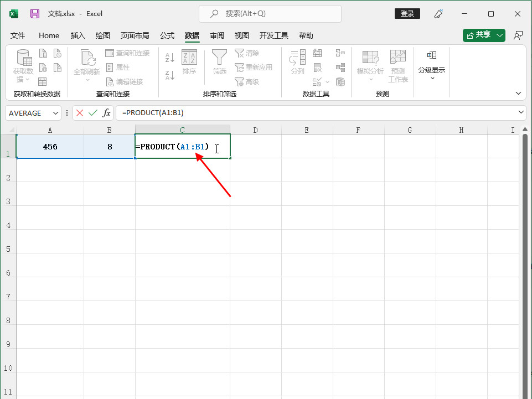
Task: Click the Sign in (登录) button
Action: click(407, 14)
